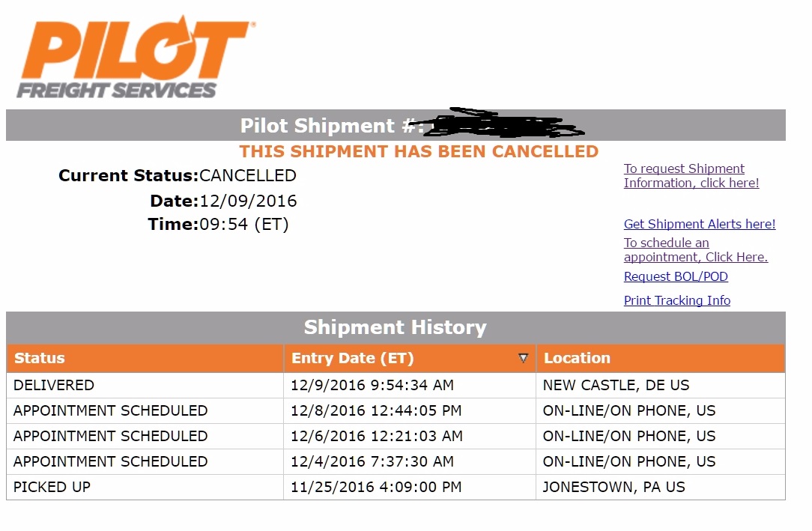This screenshot has height=531, width=812.
Task: Click the Pilot Freight Services logo
Action: click(x=135, y=58)
